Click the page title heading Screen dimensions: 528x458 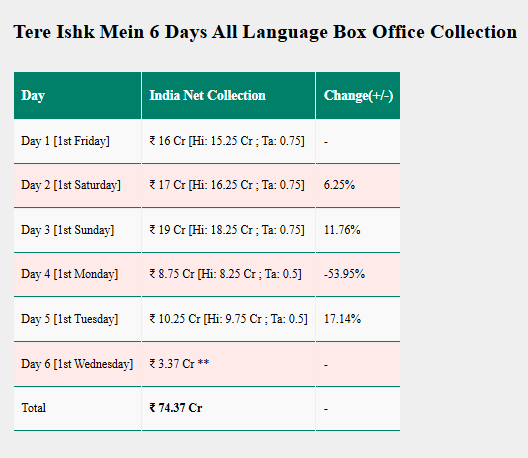pyautogui.click(x=265, y=33)
